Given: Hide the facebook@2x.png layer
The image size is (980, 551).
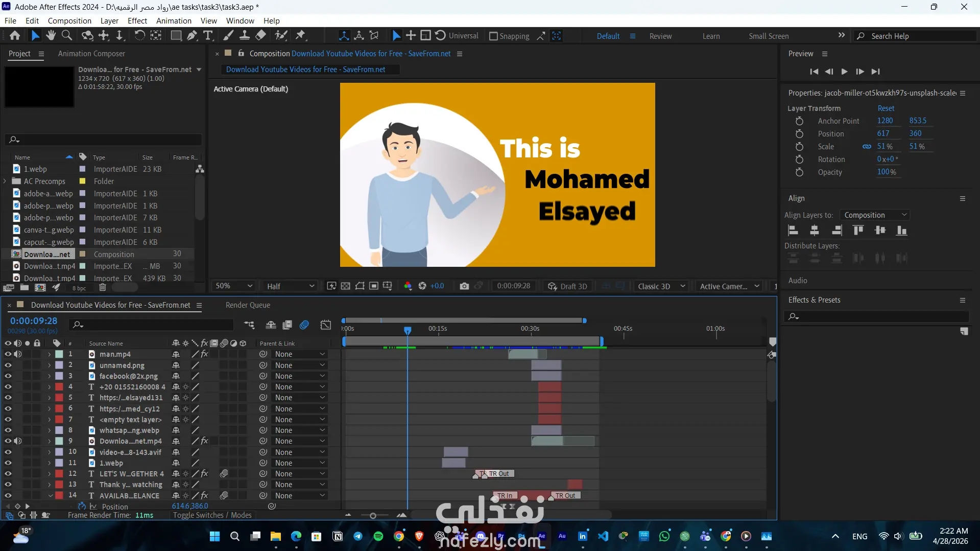Looking at the screenshot, I should (8, 376).
